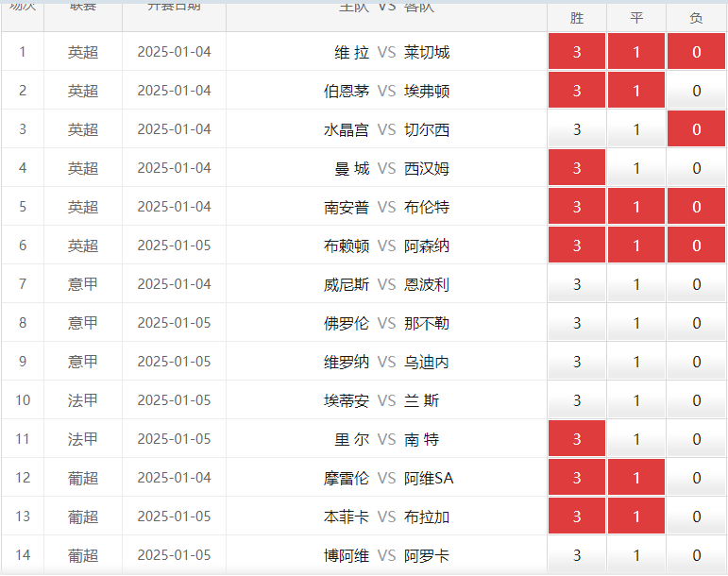The height and width of the screenshot is (576, 728).
Task: Click date 2025-01-04 in row 12
Action: (x=174, y=478)
